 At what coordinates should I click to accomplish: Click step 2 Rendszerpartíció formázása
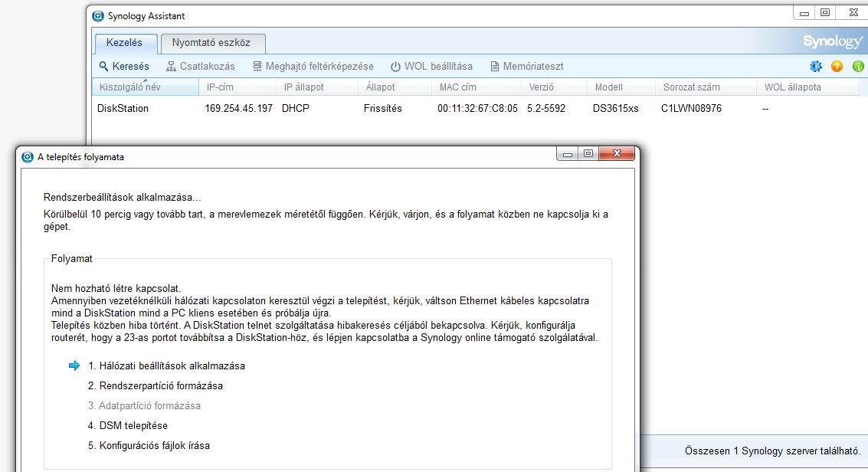[x=155, y=385]
